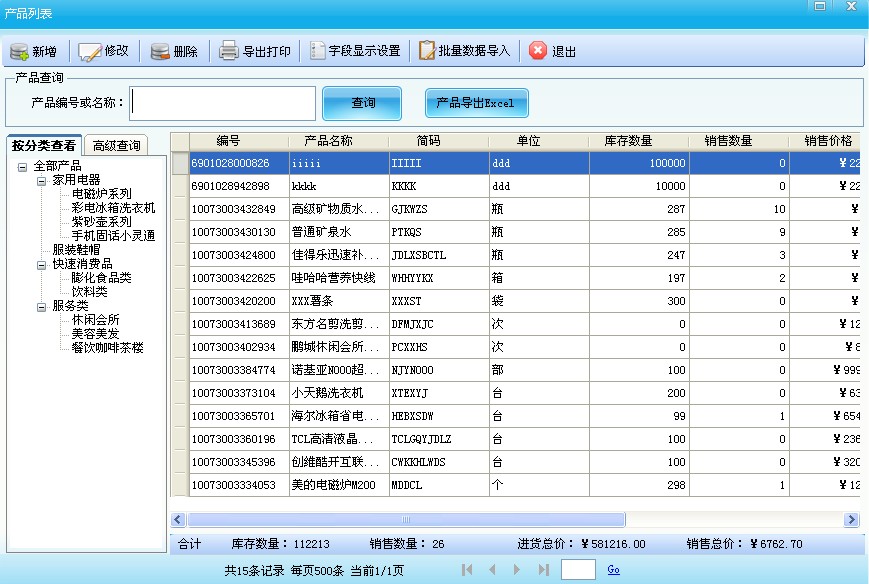Click the horizontal scrollbar thumb
The image size is (869, 584).
tap(406, 520)
